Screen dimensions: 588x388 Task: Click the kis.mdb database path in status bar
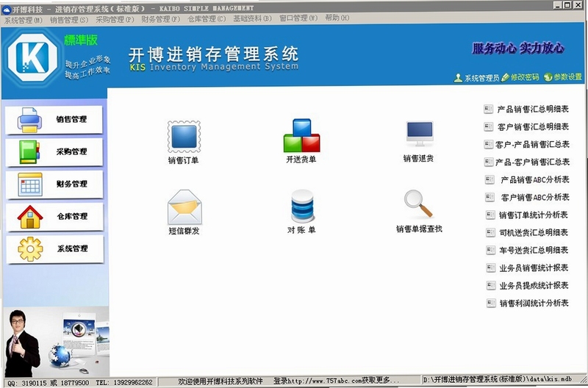(x=498, y=379)
